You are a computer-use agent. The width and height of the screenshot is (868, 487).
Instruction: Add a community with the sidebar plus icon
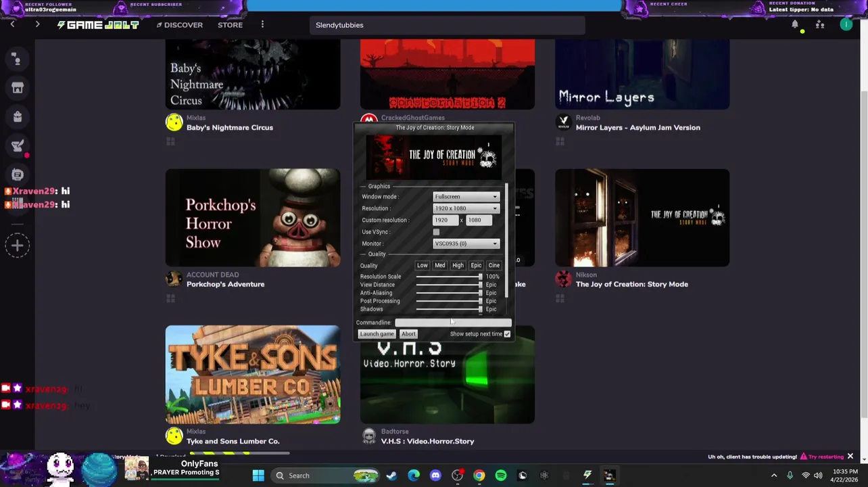tap(18, 246)
